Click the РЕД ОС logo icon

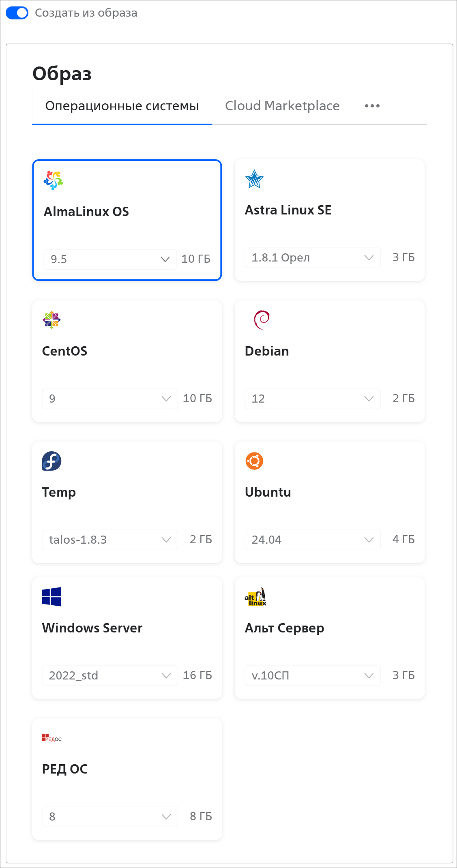coord(51,738)
